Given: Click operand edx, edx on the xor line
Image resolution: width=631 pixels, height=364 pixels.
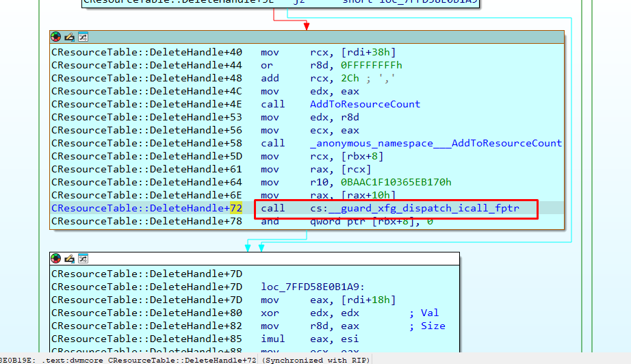Looking at the screenshot, I should pyautogui.click(x=335, y=313).
